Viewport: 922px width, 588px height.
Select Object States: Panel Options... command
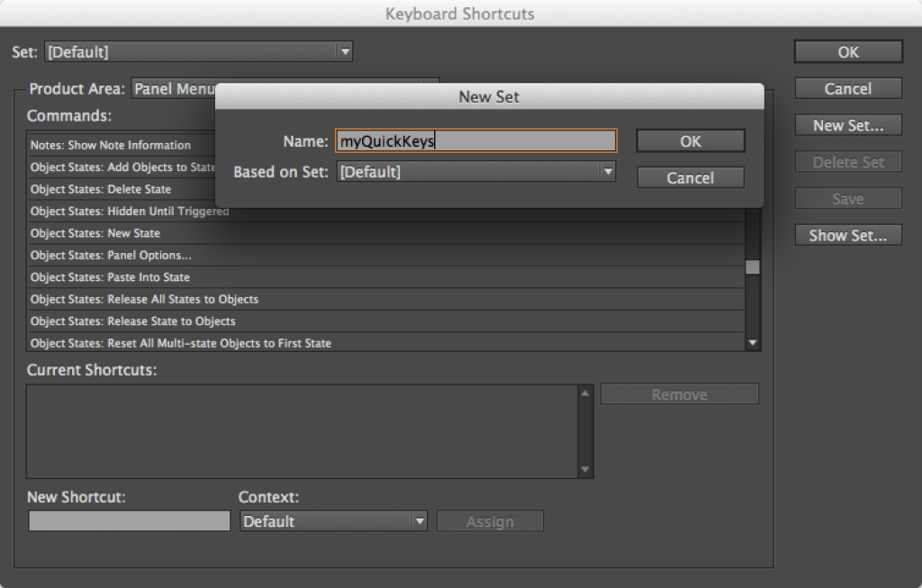(x=111, y=255)
